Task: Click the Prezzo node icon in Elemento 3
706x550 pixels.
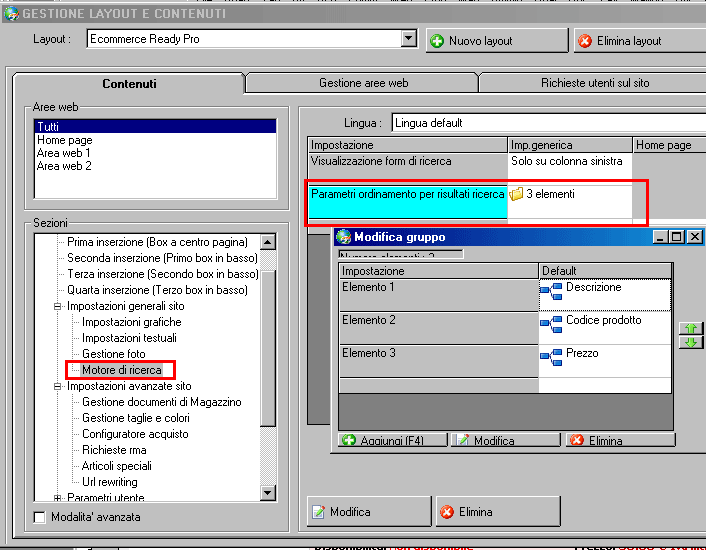Action: pyautogui.click(x=551, y=357)
